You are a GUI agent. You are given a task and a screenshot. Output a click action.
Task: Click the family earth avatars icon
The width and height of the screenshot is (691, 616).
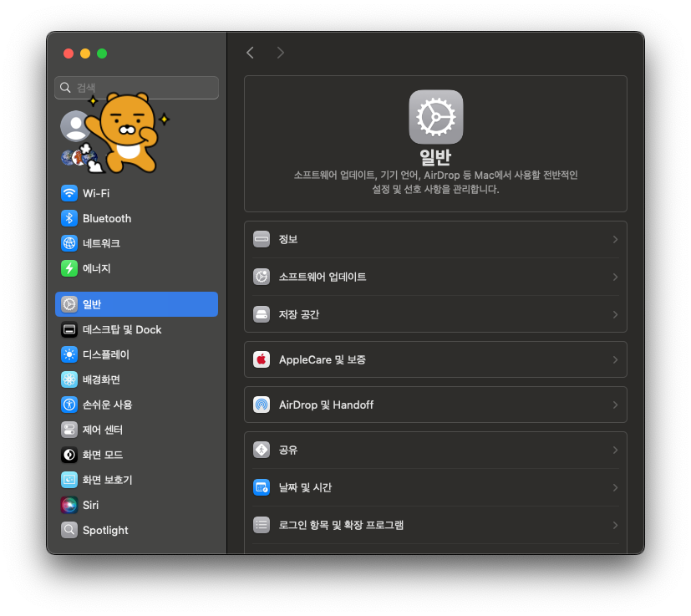click(79, 157)
